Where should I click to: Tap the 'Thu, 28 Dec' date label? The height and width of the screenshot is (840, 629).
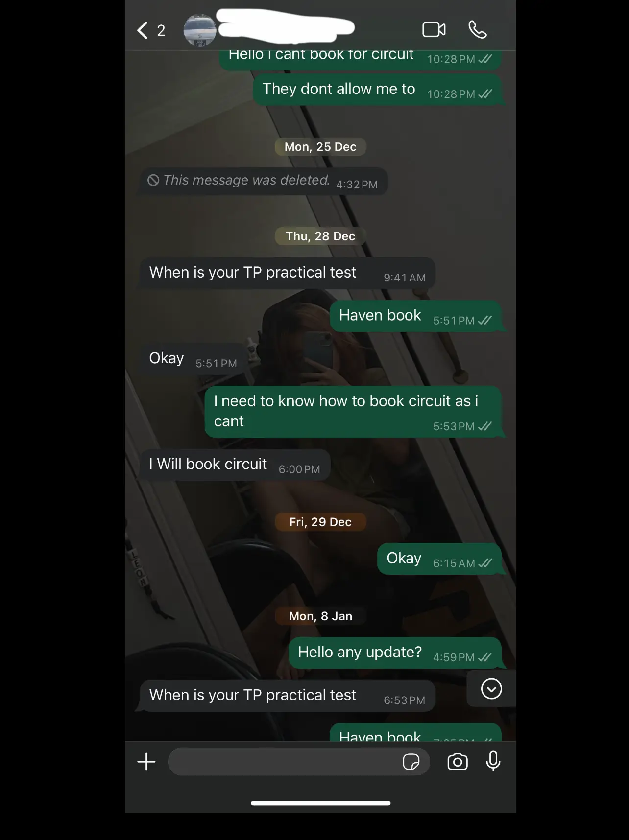320,236
